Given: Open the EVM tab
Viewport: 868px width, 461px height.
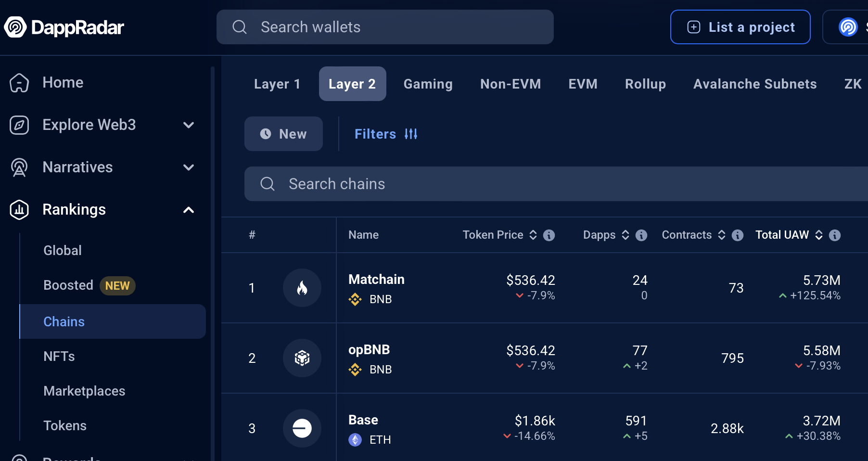Looking at the screenshot, I should coord(583,84).
